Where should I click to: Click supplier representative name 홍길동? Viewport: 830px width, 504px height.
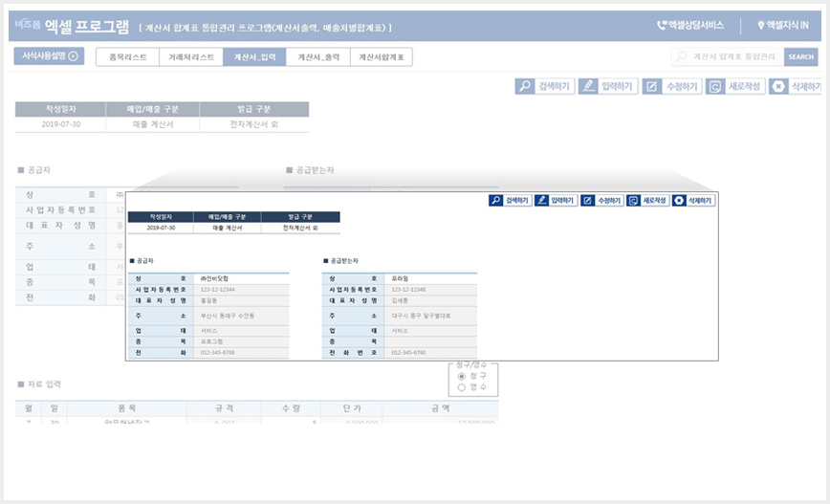pyautogui.click(x=209, y=300)
